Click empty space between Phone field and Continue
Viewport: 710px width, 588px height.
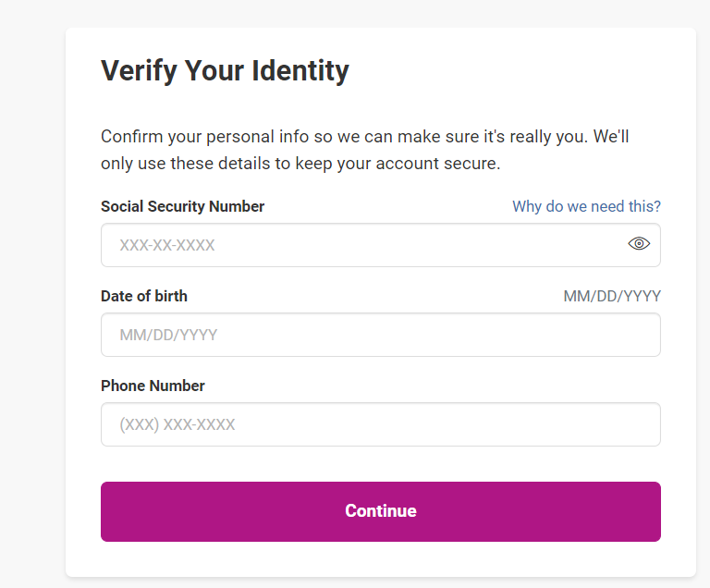tap(380, 464)
